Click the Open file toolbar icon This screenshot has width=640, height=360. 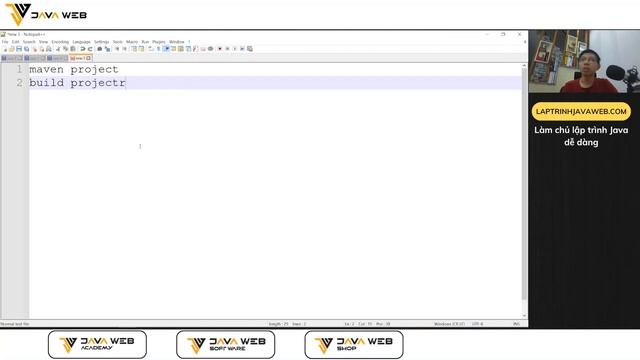pyautogui.click(x=11, y=49)
